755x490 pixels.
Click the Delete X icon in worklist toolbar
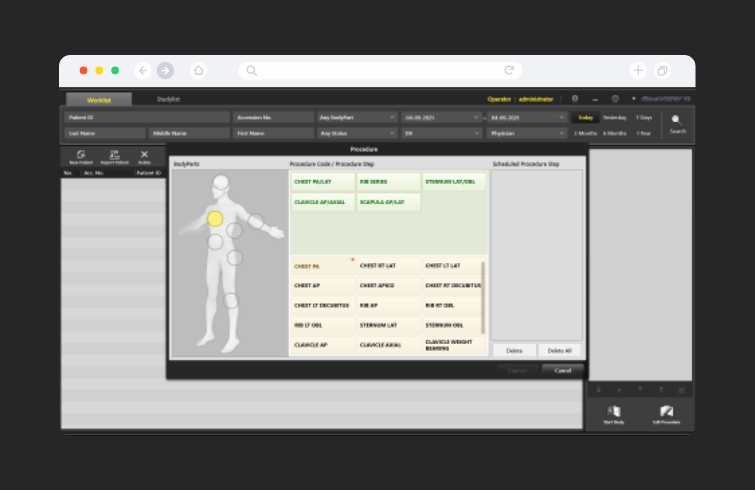[144, 155]
